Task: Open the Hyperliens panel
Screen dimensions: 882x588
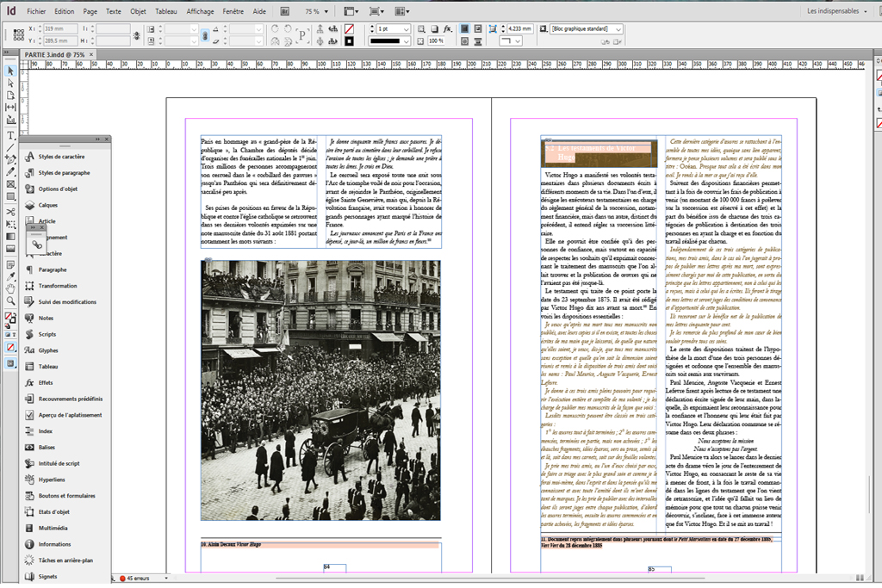Action: 52,480
